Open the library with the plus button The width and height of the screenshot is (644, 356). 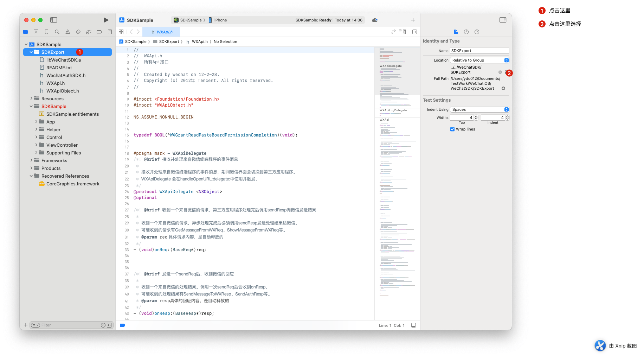click(413, 20)
